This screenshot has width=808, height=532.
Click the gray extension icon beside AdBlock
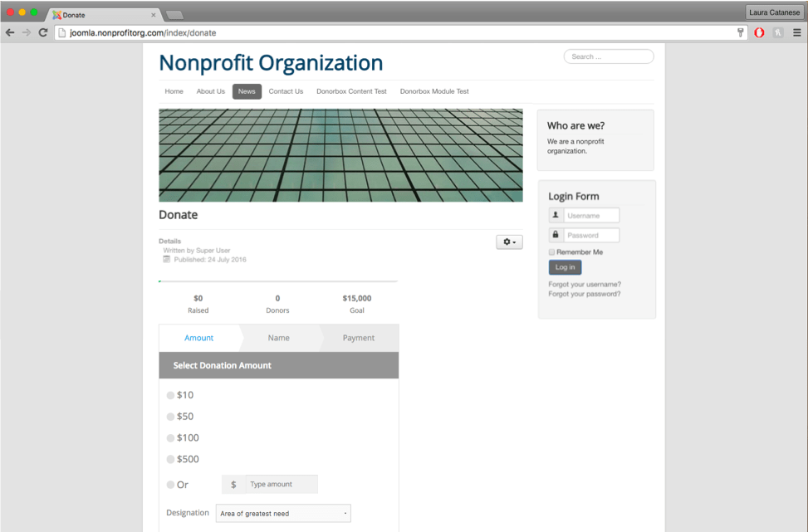[x=779, y=32]
